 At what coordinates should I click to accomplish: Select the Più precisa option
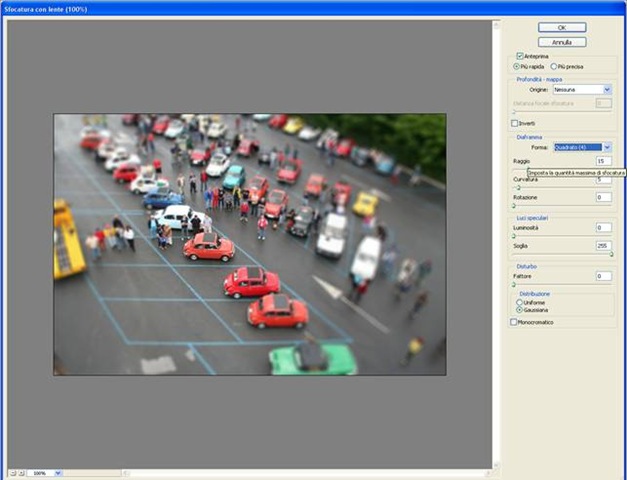(x=554, y=66)
